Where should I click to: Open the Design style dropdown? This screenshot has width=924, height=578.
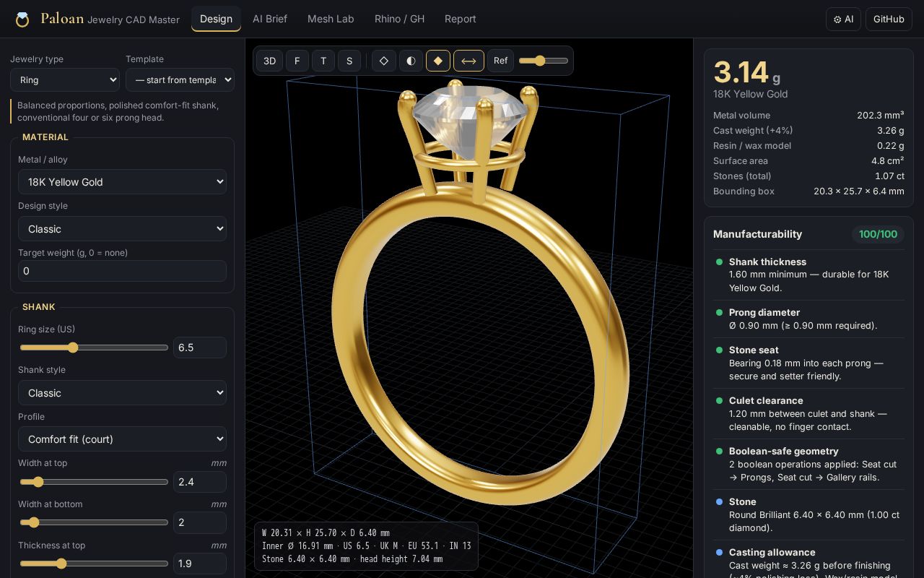(x=122, y=229)
